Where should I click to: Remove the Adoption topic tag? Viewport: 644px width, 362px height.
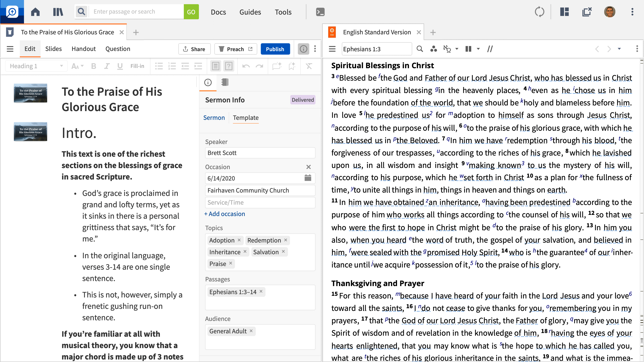pyautogui.click(x=239, y=240)
